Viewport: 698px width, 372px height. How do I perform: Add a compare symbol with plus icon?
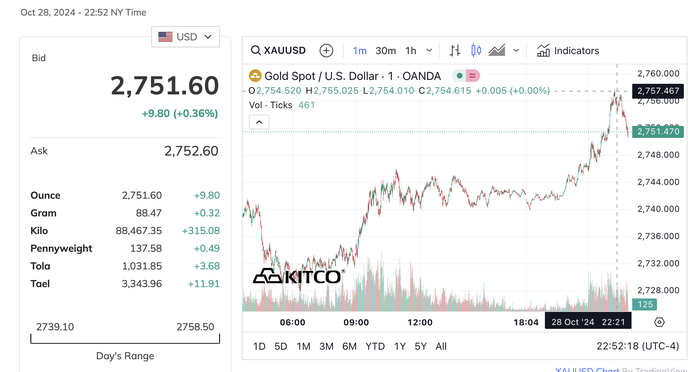pyautogui.click(x=326, y=51)
